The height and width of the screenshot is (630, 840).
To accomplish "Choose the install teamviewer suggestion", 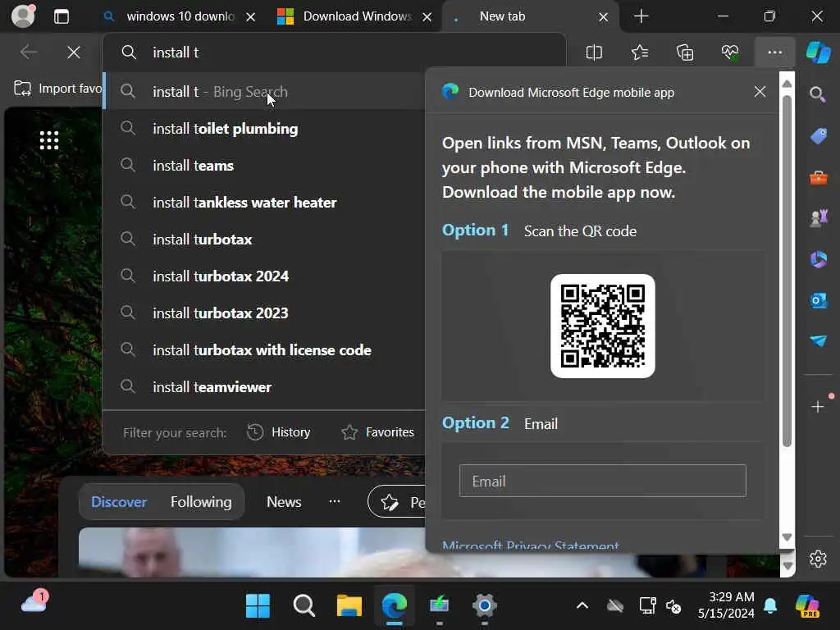I will pos(264,387).
